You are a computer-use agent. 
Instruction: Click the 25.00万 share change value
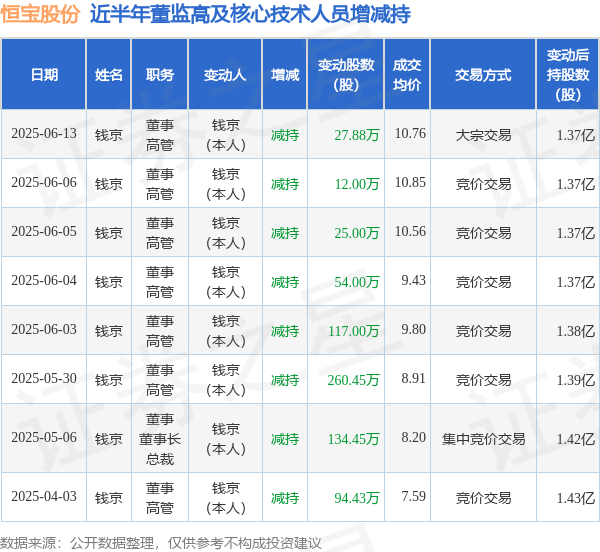[x=357, y=233]
